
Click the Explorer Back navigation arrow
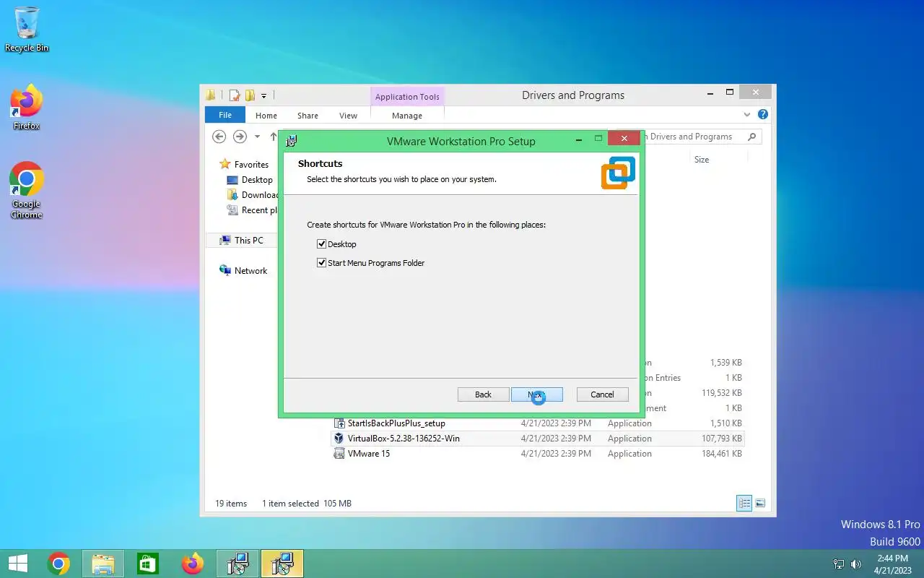pyautogui.click(x=219, y=137)
